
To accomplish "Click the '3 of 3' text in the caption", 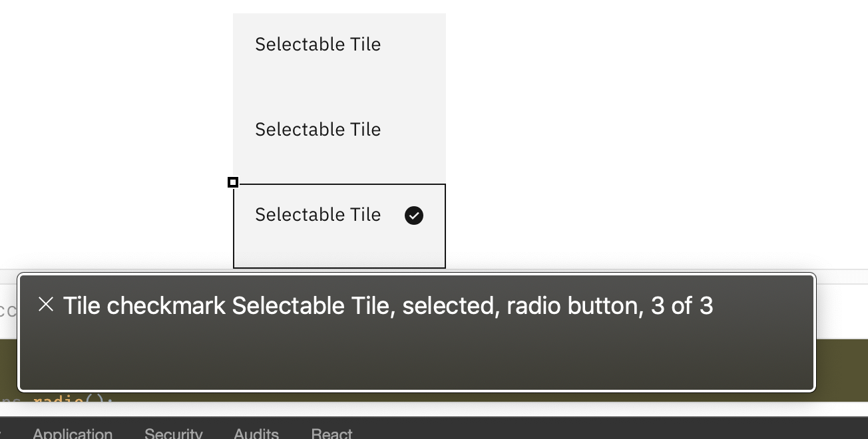I will [680, 305].
